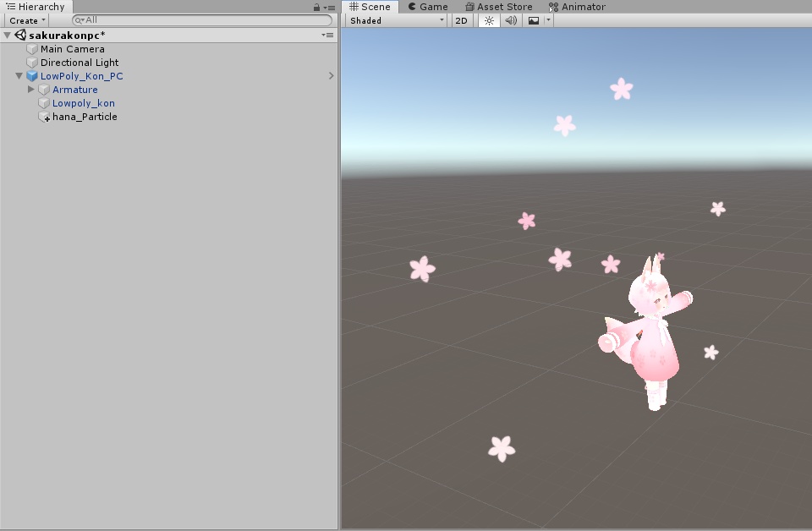Open the Shaded draw mode dropdown

[x=396, y=20]
